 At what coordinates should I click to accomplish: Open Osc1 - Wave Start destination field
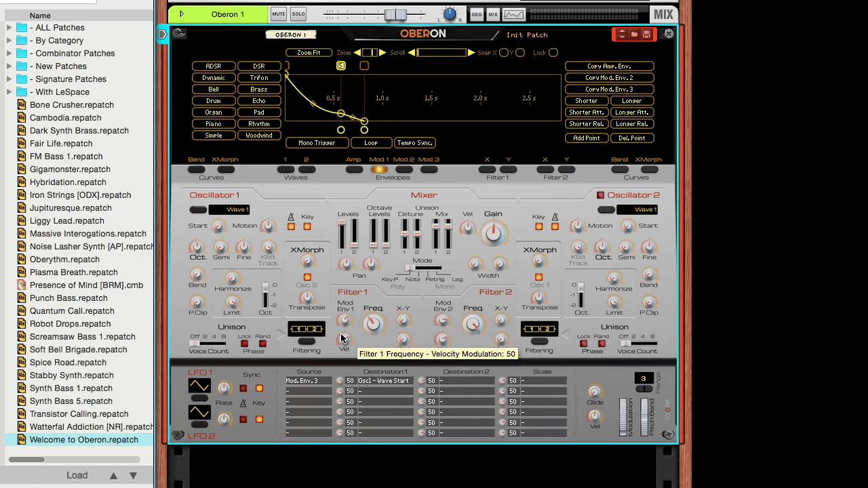coord(384,381)
